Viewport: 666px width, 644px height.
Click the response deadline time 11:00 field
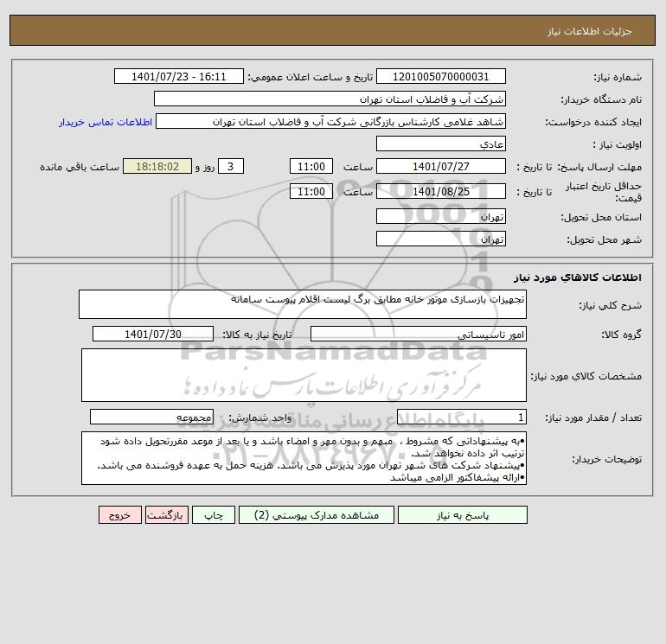(311, 167)
